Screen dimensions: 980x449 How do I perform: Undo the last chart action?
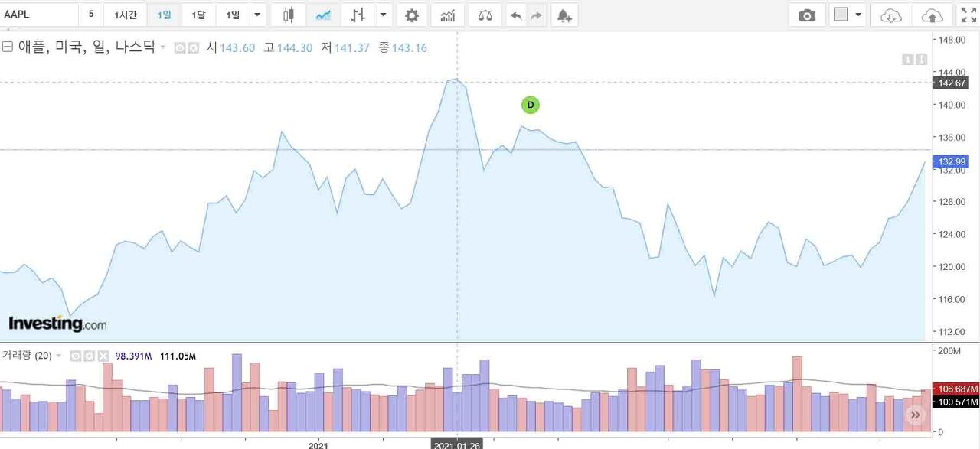pos(517,15)
